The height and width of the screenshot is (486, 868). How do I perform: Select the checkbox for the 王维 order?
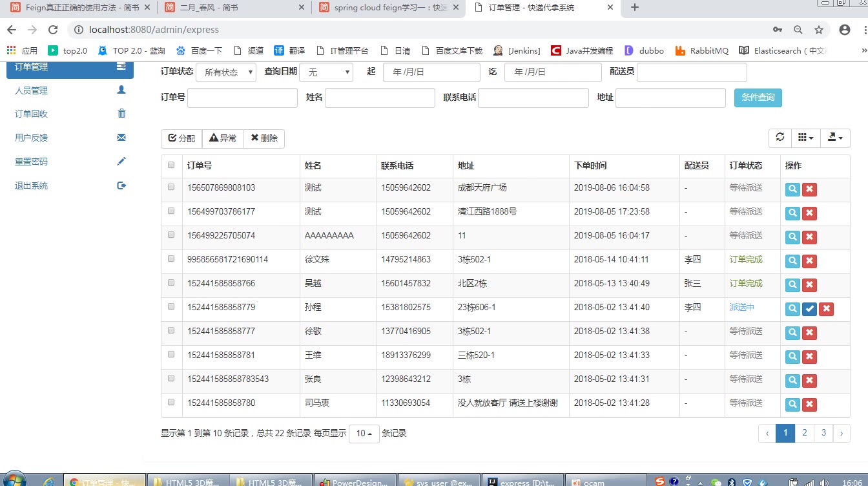pyautogui.click(x=171, y=355)
